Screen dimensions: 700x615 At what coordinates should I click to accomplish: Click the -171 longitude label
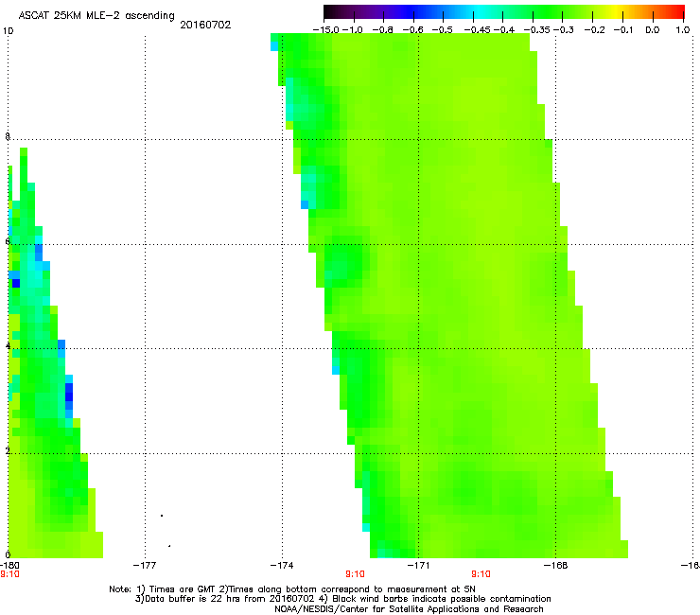tap(418, 566)
